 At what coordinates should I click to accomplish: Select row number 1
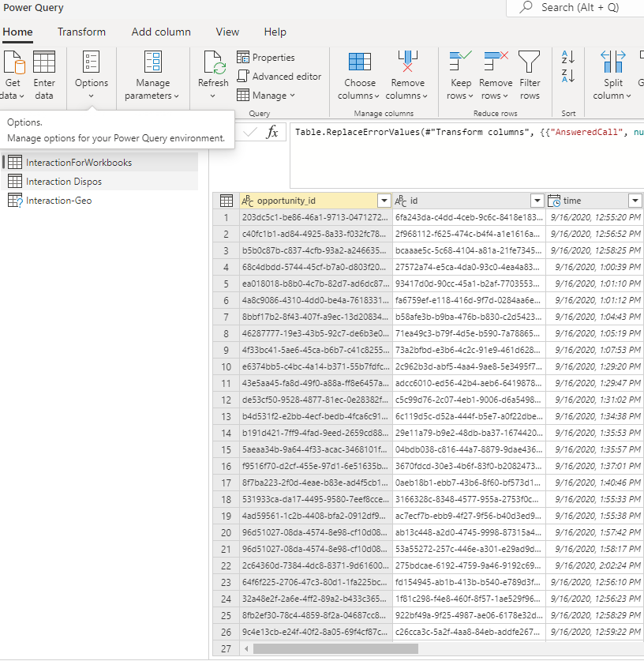pos(226,217)
